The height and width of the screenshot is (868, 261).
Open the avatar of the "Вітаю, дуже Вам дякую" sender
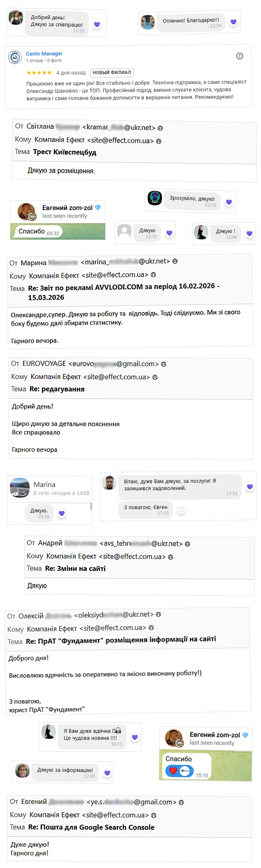pos(109,482)
